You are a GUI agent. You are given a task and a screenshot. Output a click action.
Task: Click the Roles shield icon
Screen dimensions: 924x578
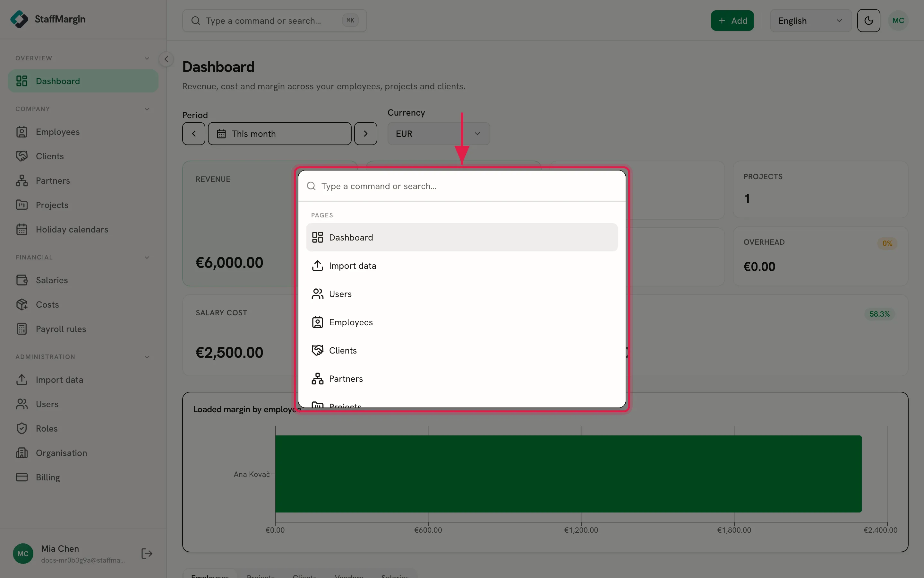click(22, 429)
